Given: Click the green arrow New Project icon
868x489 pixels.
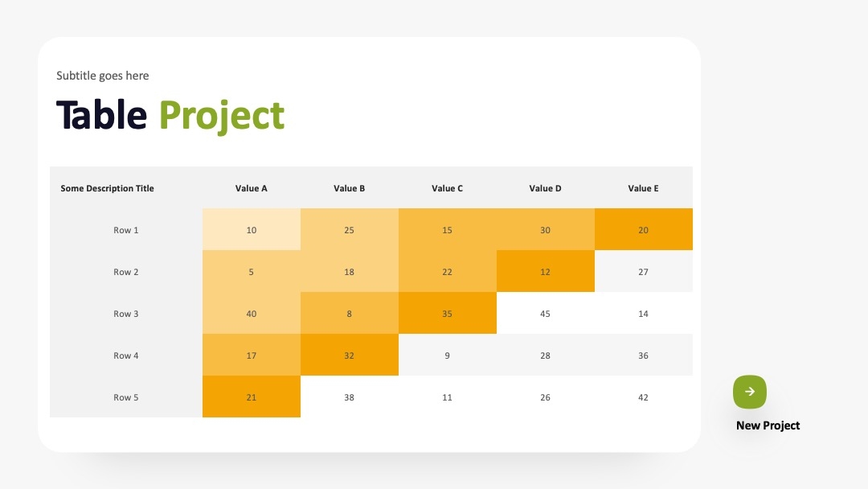Looking at the screenshot, I should click(x=750, y=392).
